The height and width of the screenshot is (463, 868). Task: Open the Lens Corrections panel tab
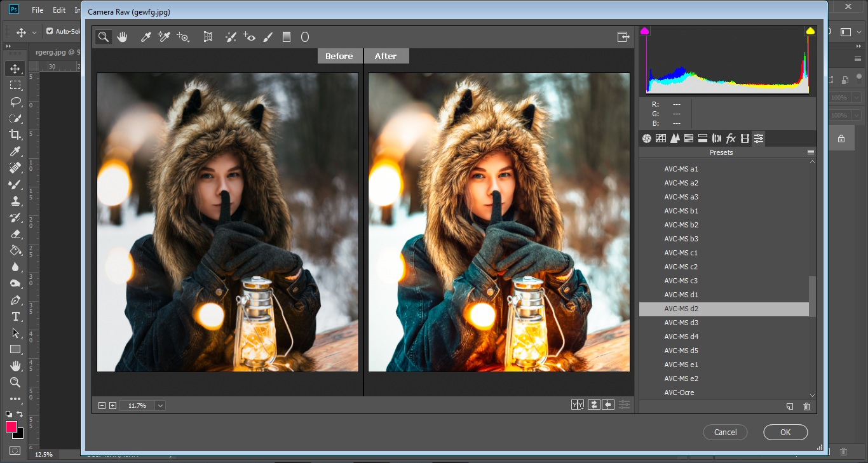coord(717,138)
